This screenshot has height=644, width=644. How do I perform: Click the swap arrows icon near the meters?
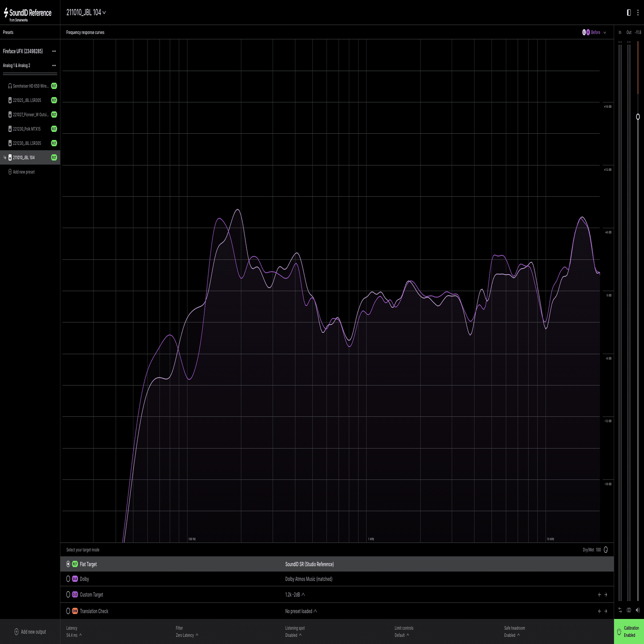[620, 610]
